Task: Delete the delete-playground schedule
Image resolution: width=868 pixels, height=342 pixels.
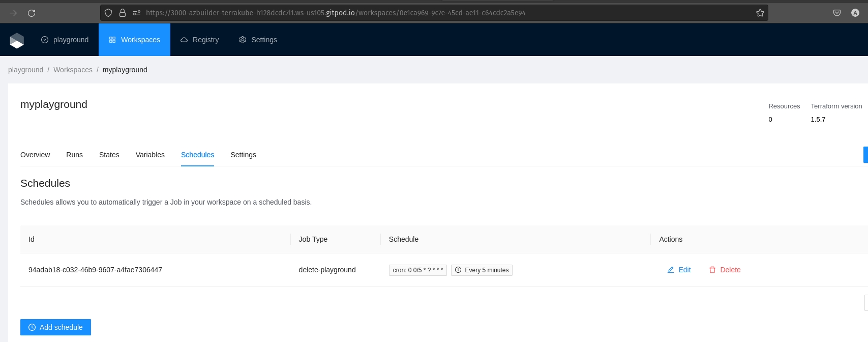Action: click(x=725, y=270)
